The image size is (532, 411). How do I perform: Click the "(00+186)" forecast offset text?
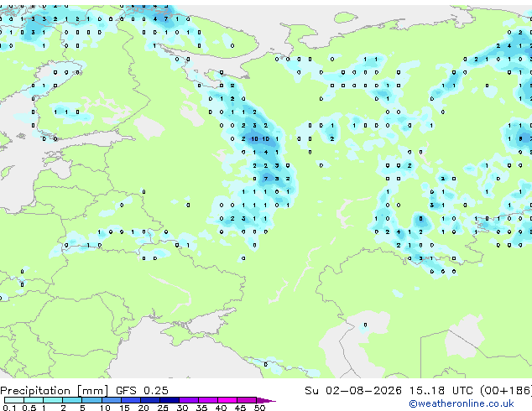pos(506,390)
